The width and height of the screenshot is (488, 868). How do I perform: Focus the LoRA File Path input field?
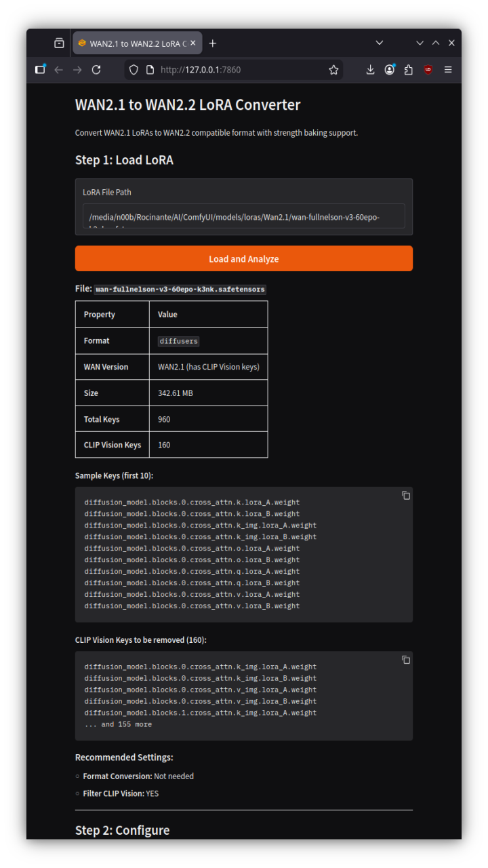244,216
